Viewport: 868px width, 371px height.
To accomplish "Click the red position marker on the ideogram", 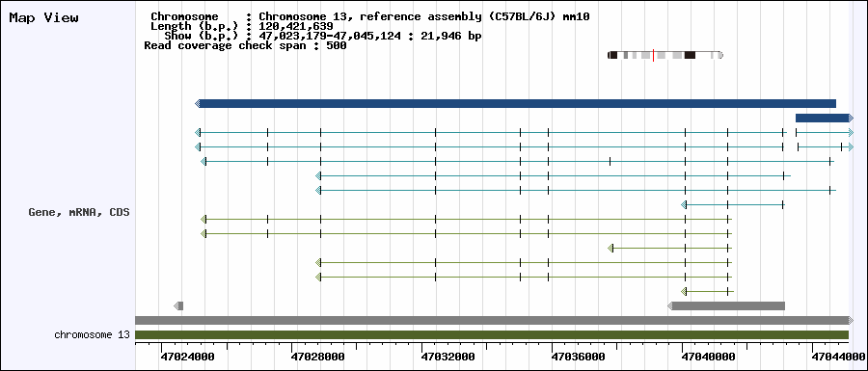I will point(653,55).
